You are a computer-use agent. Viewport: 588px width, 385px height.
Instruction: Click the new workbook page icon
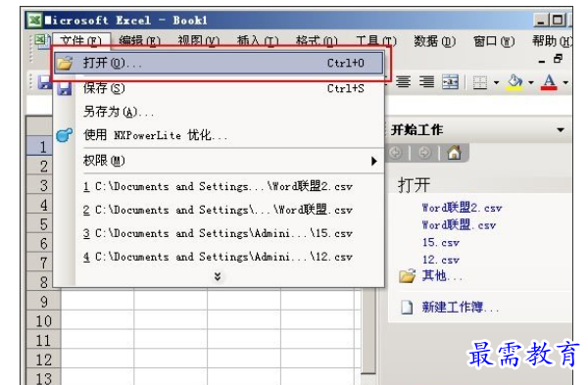coord(407,307)
